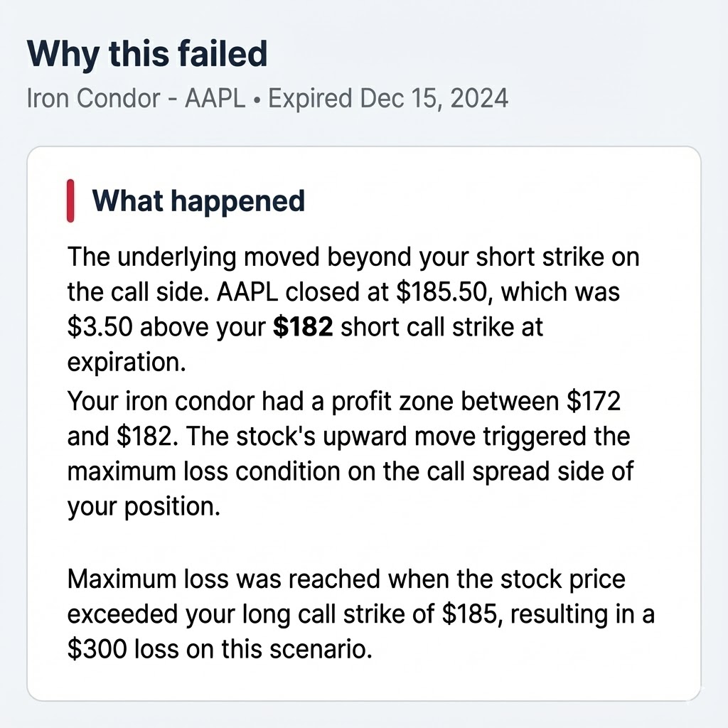Select the 'Why this failed' heading

147,54
